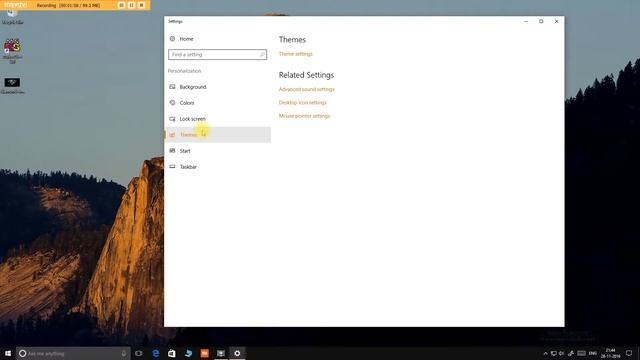Close the Settings window
The image size is (640, 360).
pyautogui.click(x=557, y=21)
